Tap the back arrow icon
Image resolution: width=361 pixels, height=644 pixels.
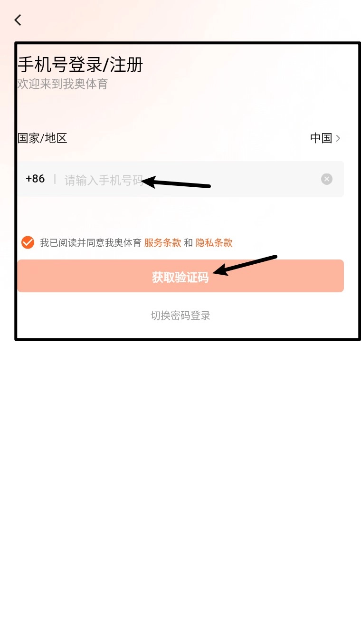point(18,20)
